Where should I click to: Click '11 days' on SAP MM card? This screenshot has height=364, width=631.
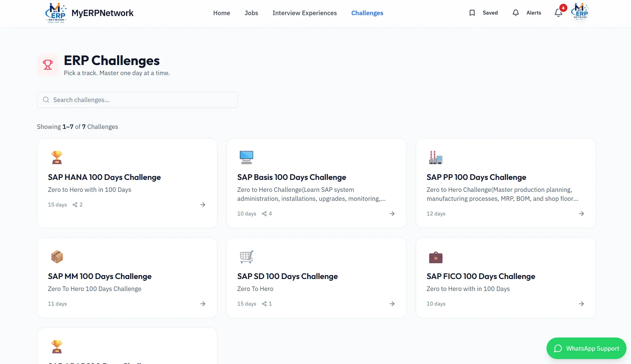click(x=57, y=304)
